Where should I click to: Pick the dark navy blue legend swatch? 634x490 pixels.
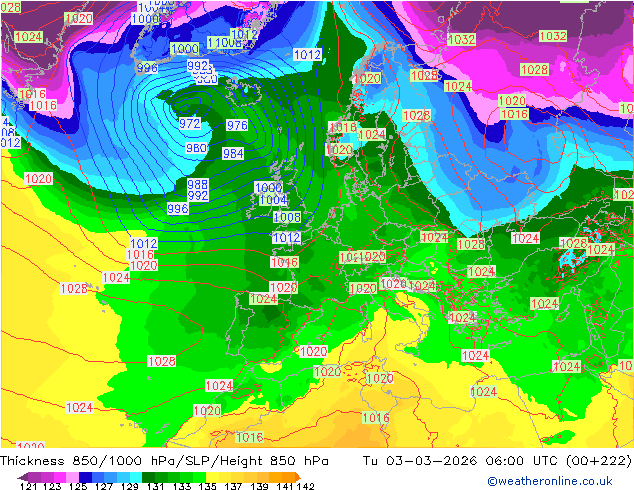85,477
